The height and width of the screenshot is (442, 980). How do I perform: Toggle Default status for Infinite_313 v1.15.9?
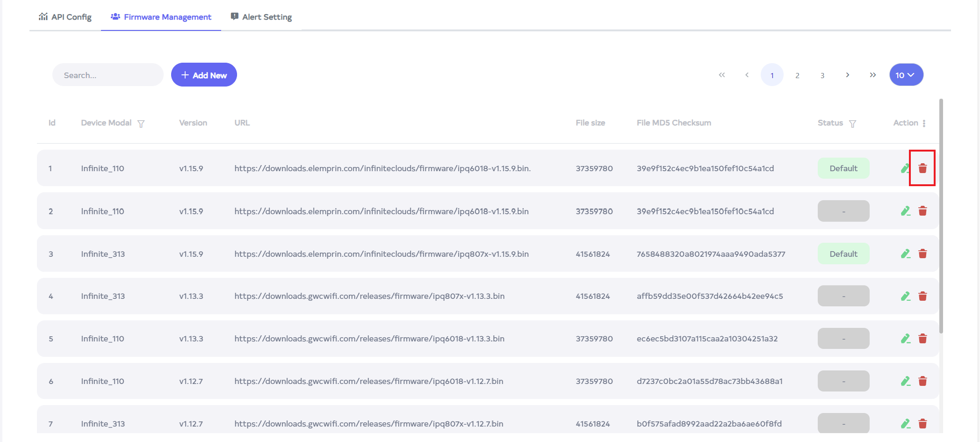pos(843,254)
